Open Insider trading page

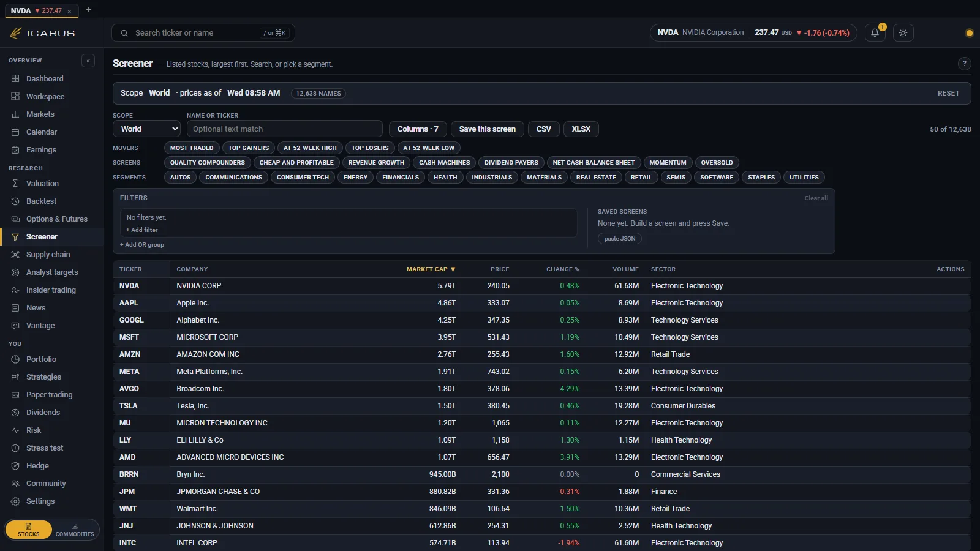(51, 290)
